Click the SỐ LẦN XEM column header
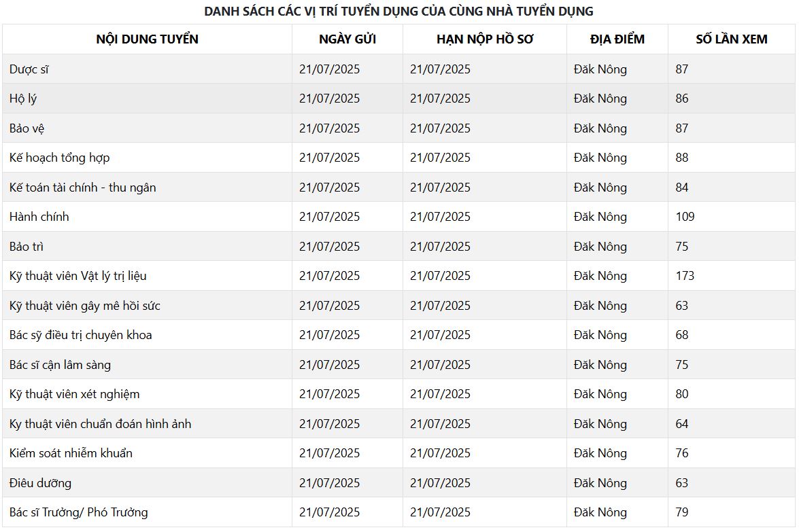 731,39
